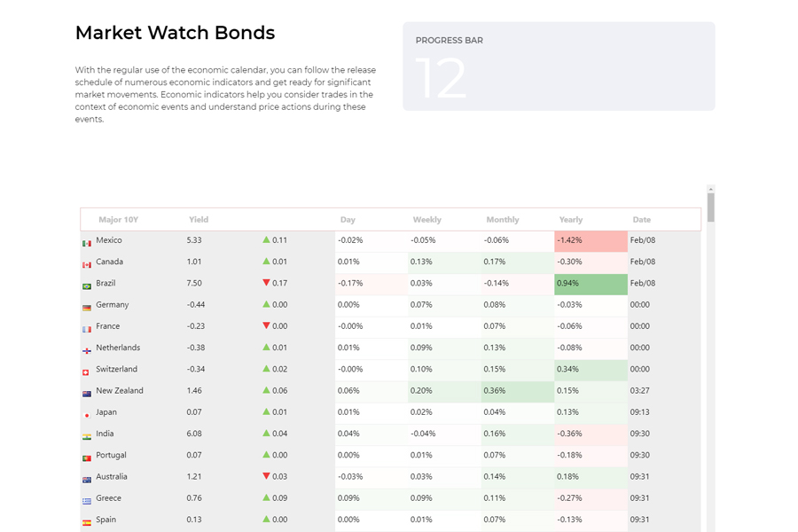Click the table's vertical scrollbar thumb
The image size is (798, 532).
click(710, 207)
